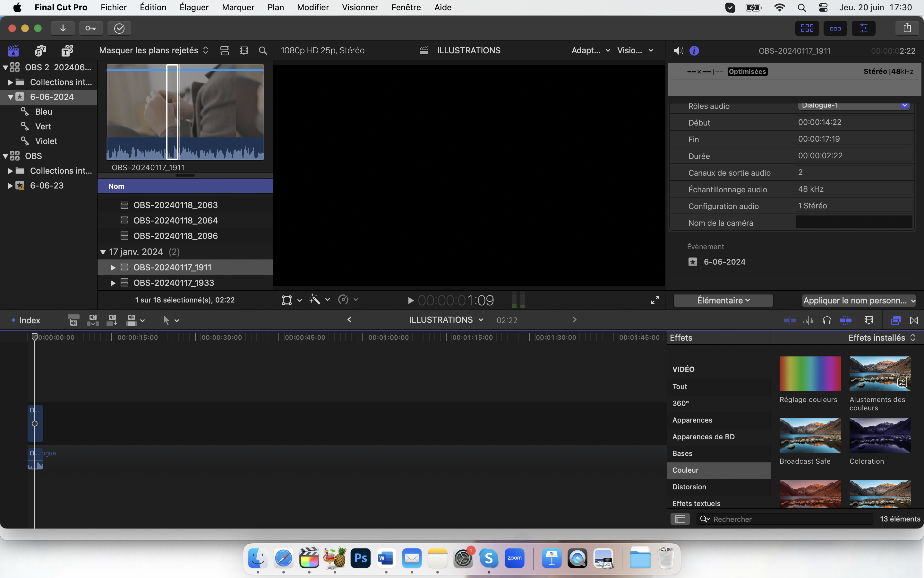
Task: Toggle solo headphones button
Action: pyautogui.click(x=827, y=320)
